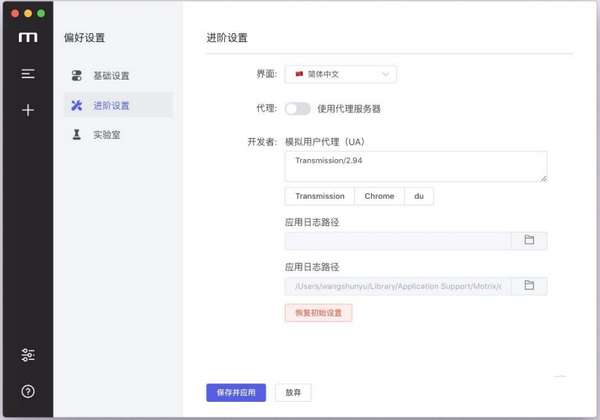Focus the user agent text area
The height and width of the screenshot is (420, 600).
click(x=416, y=166)
